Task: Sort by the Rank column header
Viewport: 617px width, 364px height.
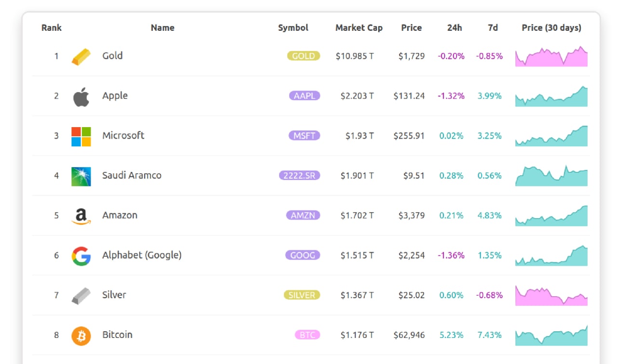Action: tap(52, 27)
